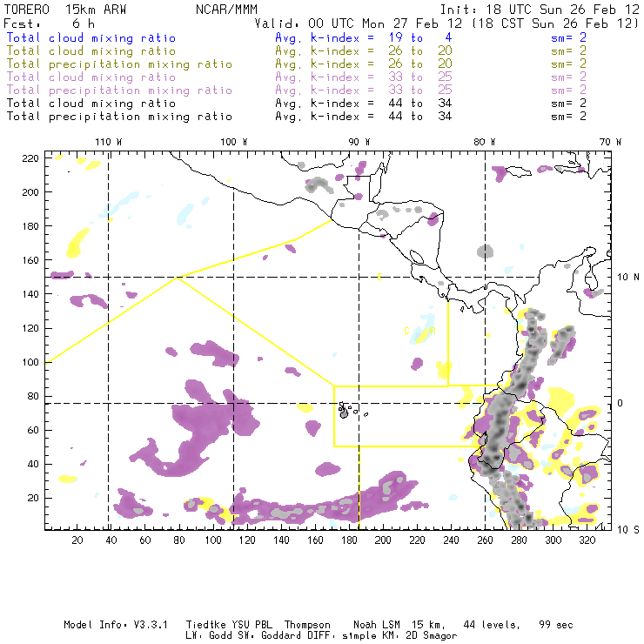The image size is (644, 644).
Task: Select the purple "Total cloud mixing ratio" legend row
Action: [91, 77]
